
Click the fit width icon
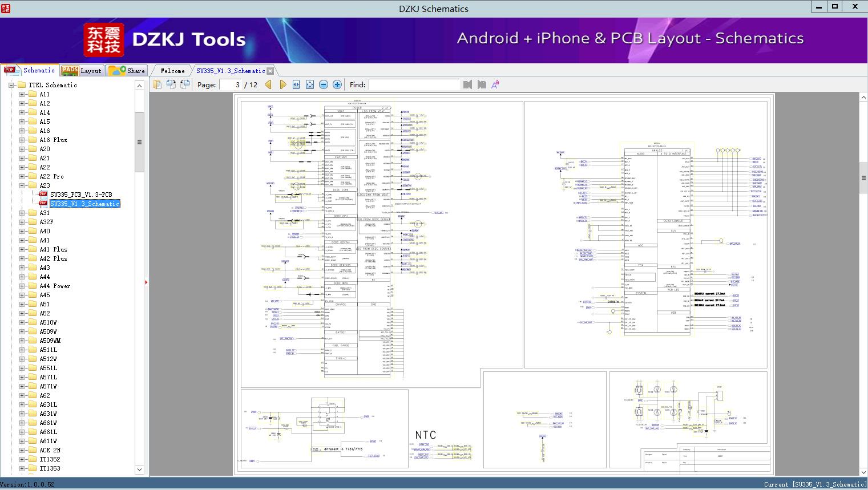296,84
